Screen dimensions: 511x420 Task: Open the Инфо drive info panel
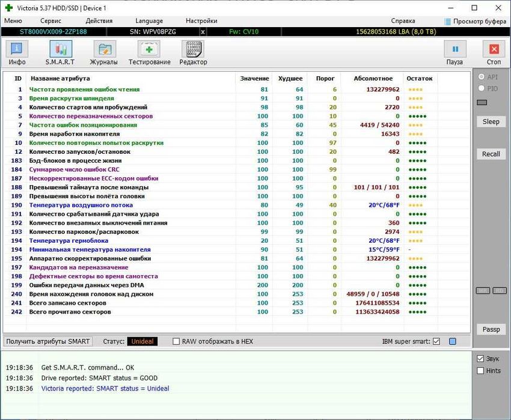[17, 49]
